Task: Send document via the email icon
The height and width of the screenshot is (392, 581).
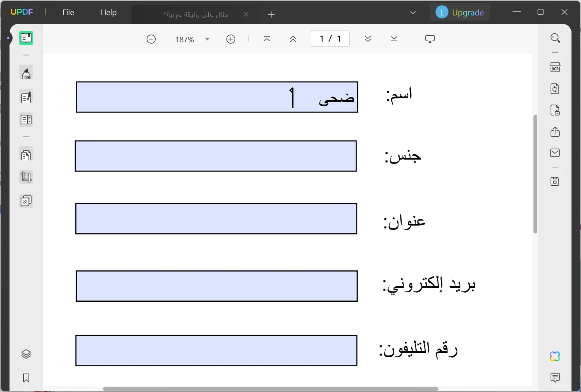Action: click(555, 153)
